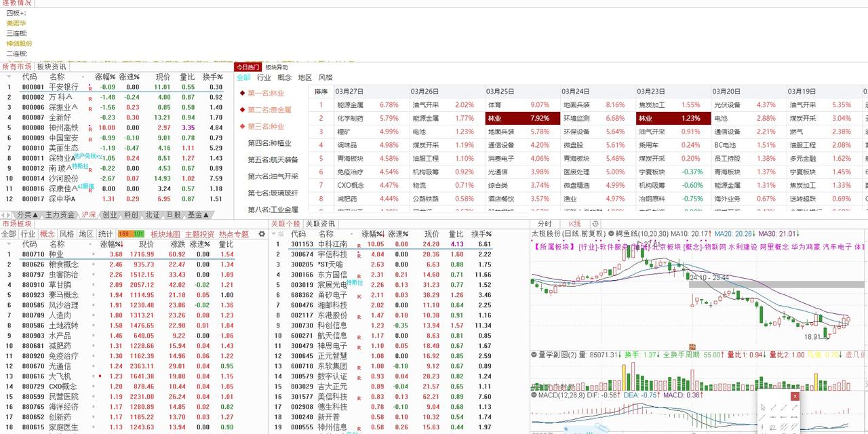This screenshot has width=868, height=434.
Task: Switch to the 分时 chart tab
Action: (545, 224)
